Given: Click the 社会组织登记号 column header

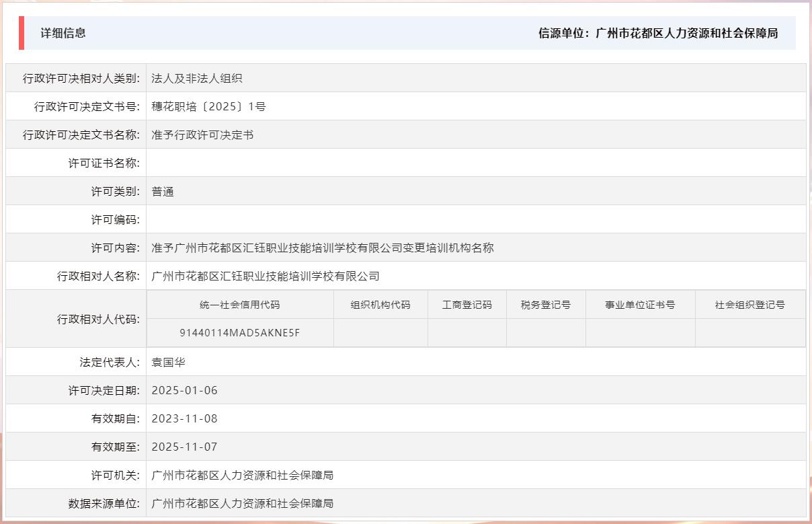Looking at the screenshot, I should coord(748,304).
